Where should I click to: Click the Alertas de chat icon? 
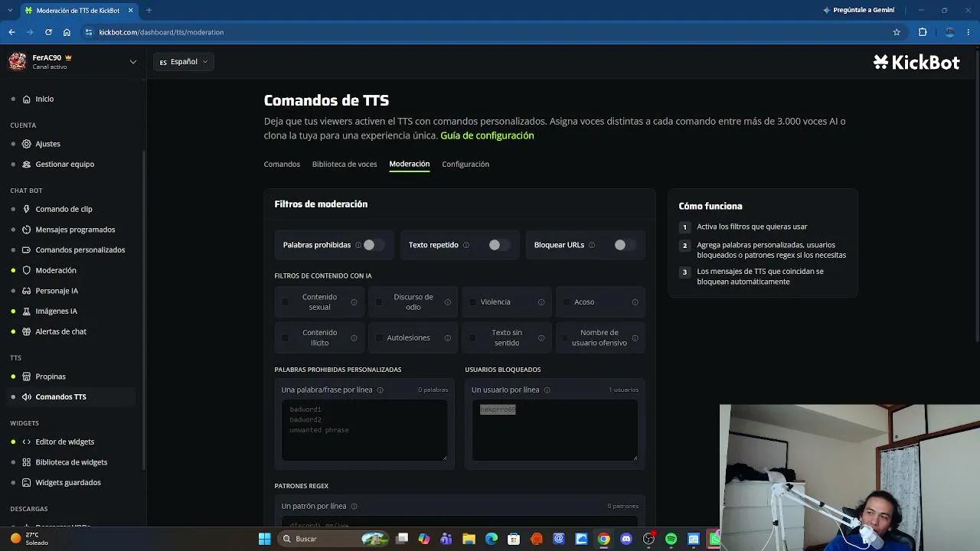tap(27, 331)
